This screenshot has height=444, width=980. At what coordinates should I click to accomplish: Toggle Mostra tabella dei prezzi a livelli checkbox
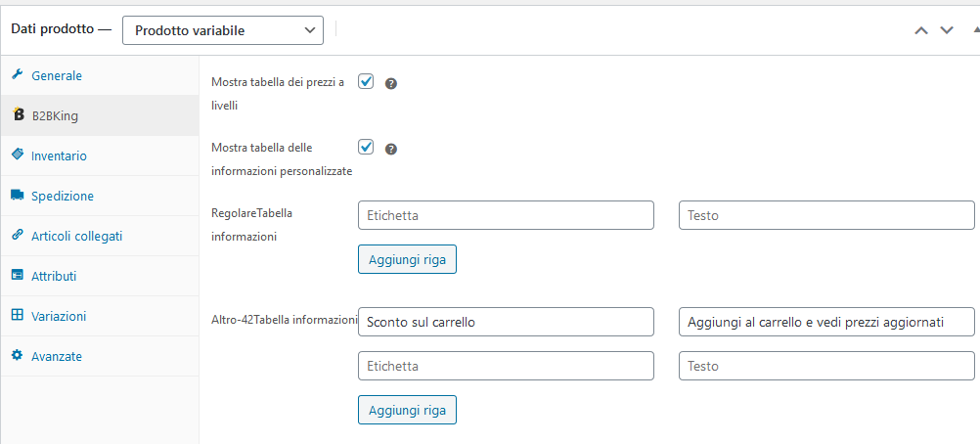(366, 81)
